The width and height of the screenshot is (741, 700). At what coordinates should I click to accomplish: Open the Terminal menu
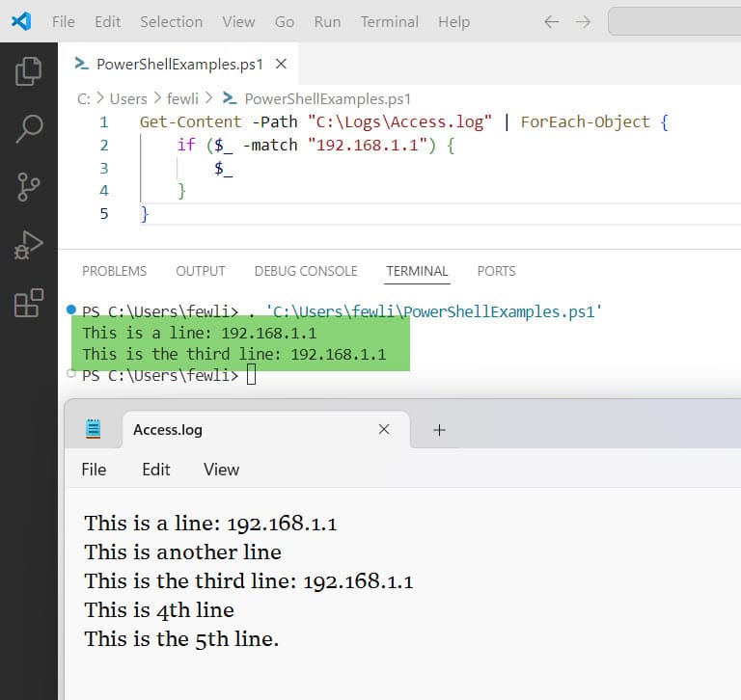tap(390, 22)
